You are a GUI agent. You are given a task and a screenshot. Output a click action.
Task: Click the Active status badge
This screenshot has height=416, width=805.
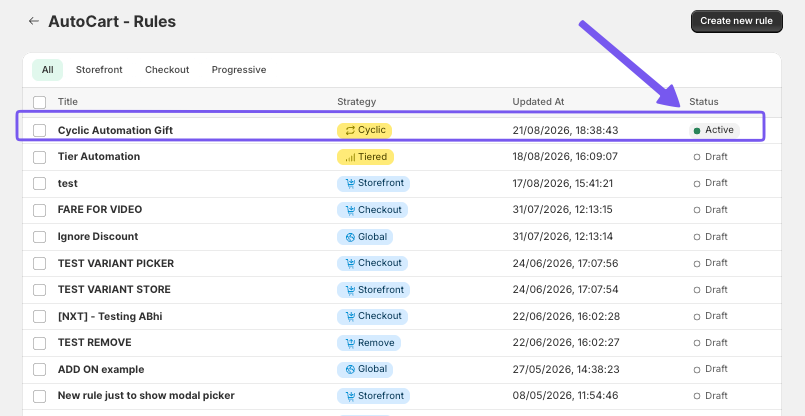point(714,130)
